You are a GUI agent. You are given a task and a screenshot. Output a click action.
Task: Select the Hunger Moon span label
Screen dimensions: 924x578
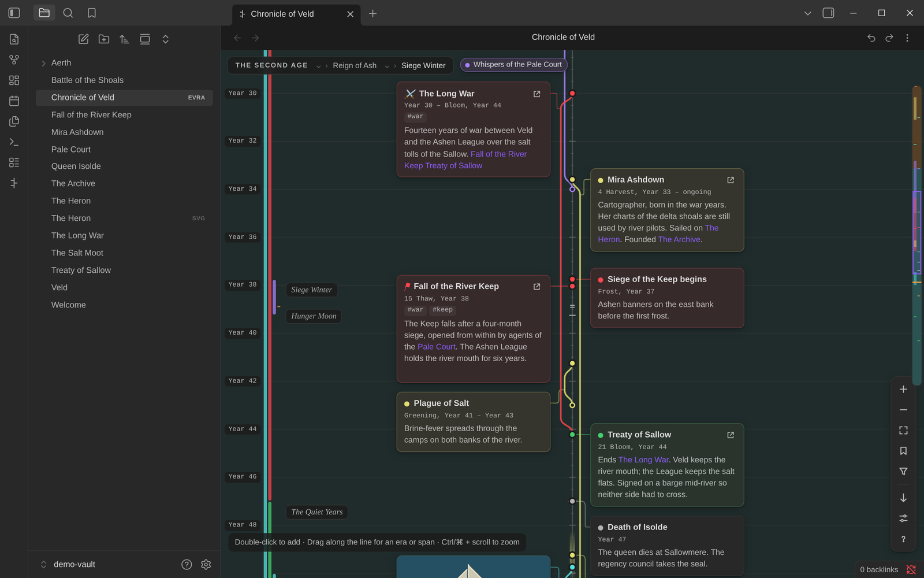pos(314,316)
